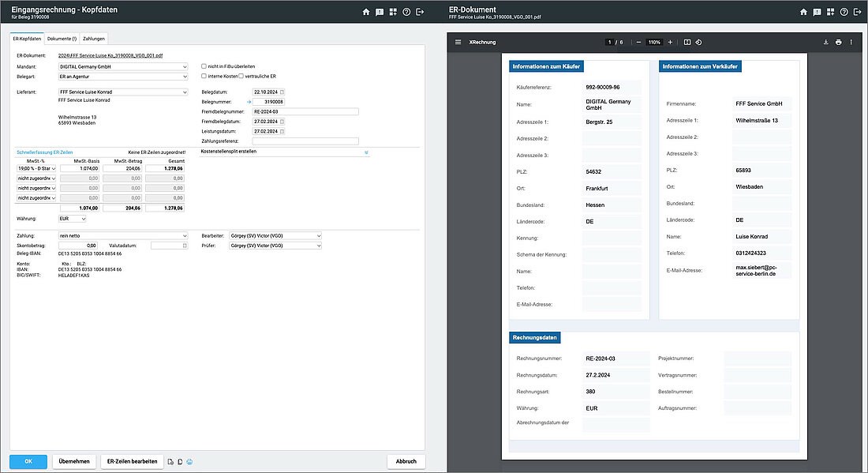Open Leistungsdatum calendar picker
The image size is (868, 473).
282,131
